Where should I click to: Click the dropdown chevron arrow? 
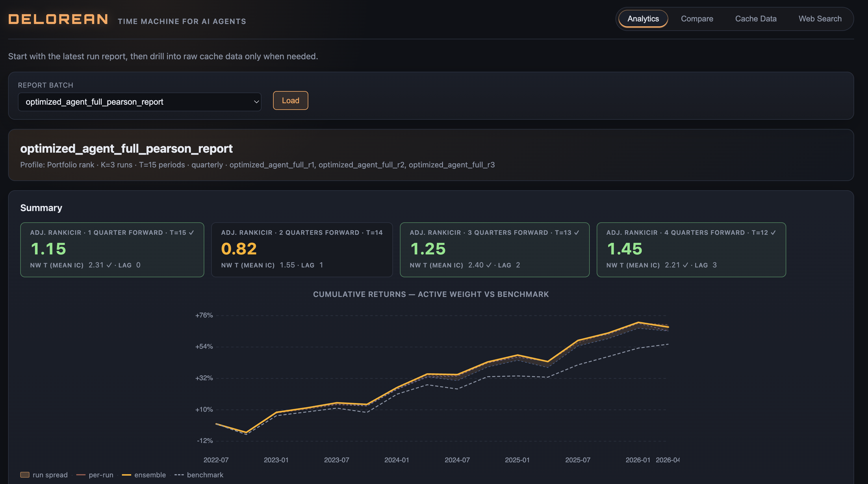256,102
